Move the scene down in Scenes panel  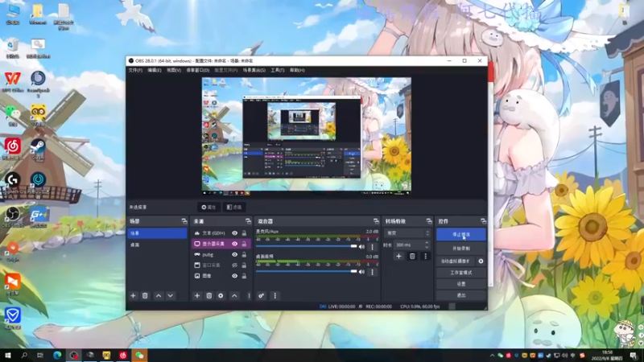pos(170,295)
